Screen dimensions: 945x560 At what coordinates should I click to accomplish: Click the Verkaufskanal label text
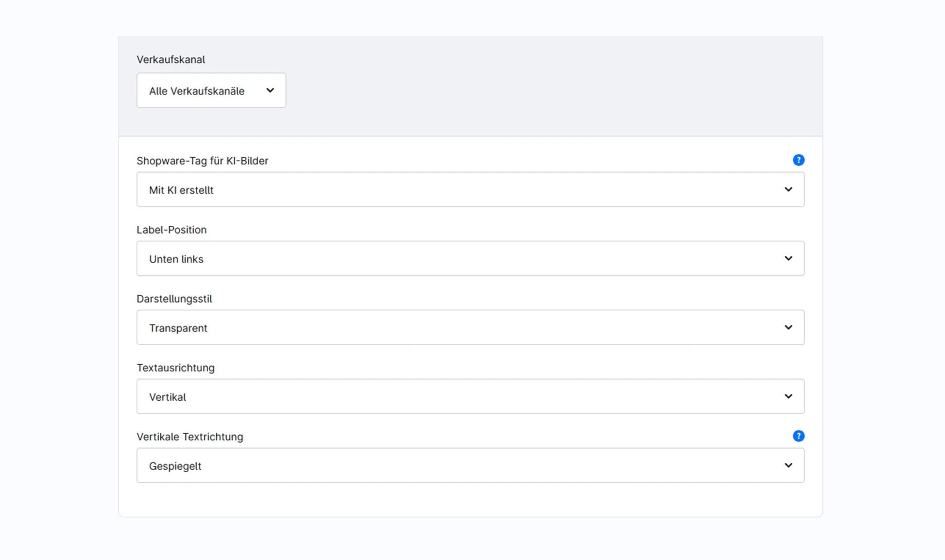coord(171,60)
